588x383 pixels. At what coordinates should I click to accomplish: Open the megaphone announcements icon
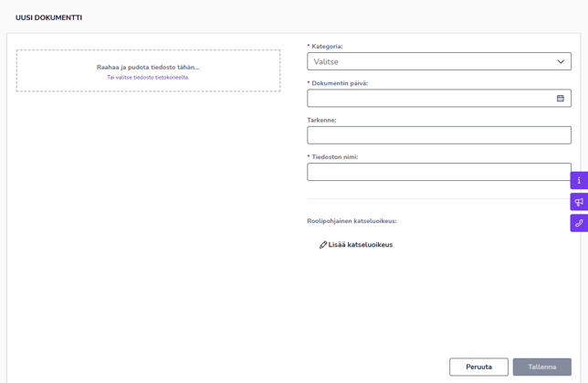point(579,202)
